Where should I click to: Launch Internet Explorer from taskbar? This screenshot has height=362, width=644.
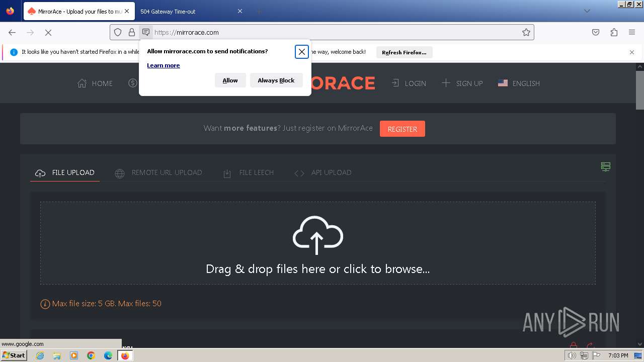click(x=40, y=355)
